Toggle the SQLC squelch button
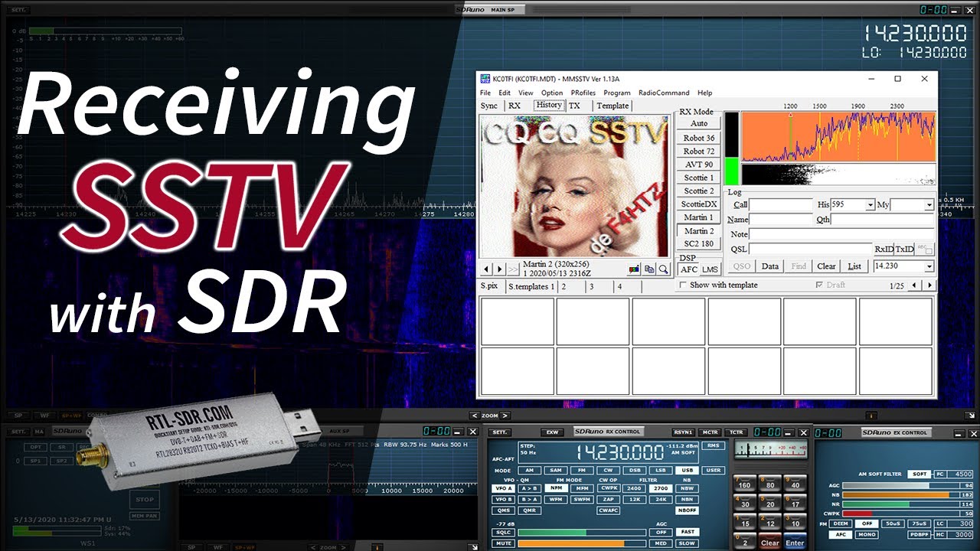Viewport: 980px width, 551px height. point(502,532)
